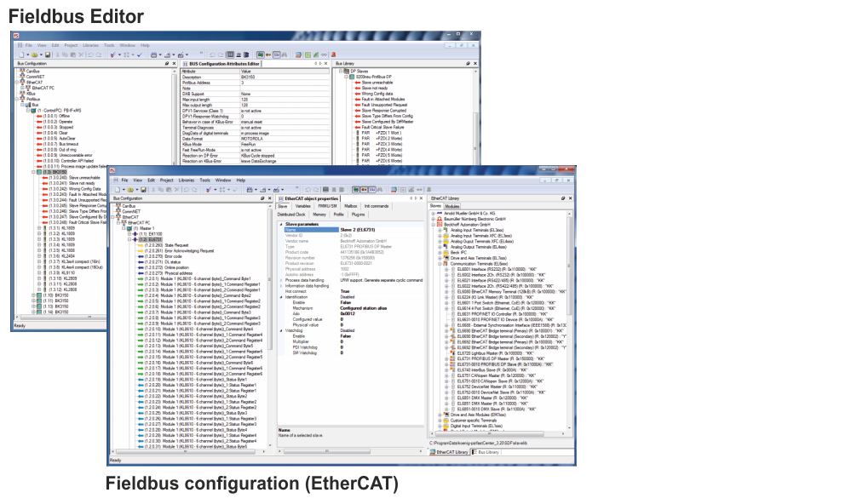Expand Process data handling property group
This screenshot has height=504, width=851.
click(x=280, y=280)
